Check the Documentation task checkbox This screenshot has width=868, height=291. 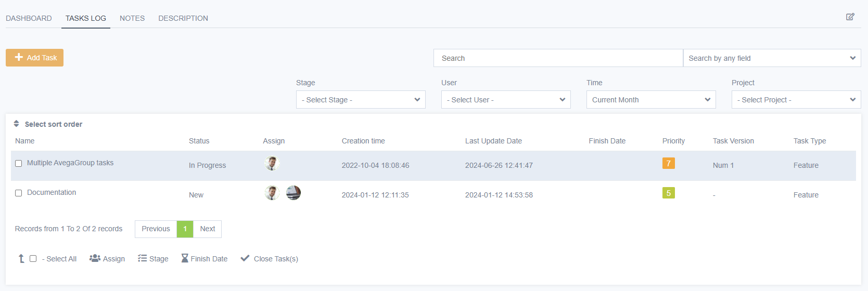pos(18,193)
